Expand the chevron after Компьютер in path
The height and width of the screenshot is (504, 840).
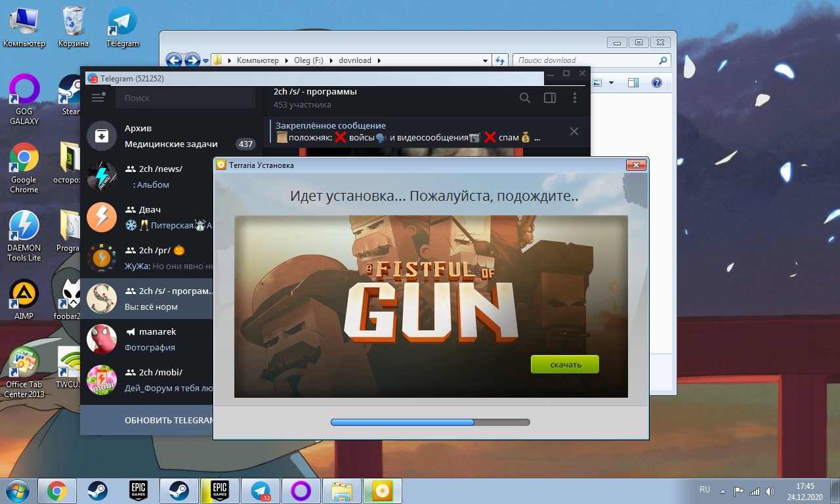(286, 60)
